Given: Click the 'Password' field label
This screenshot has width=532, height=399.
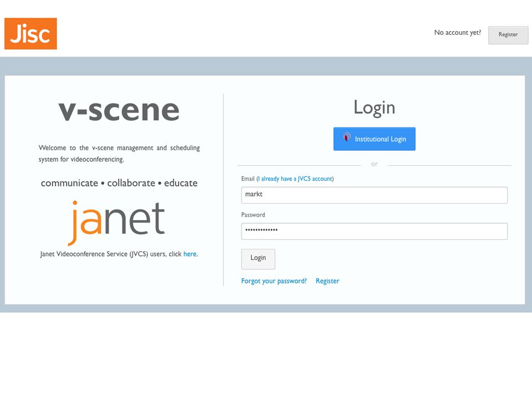Looking at the screenshot, I should [253, 215].
